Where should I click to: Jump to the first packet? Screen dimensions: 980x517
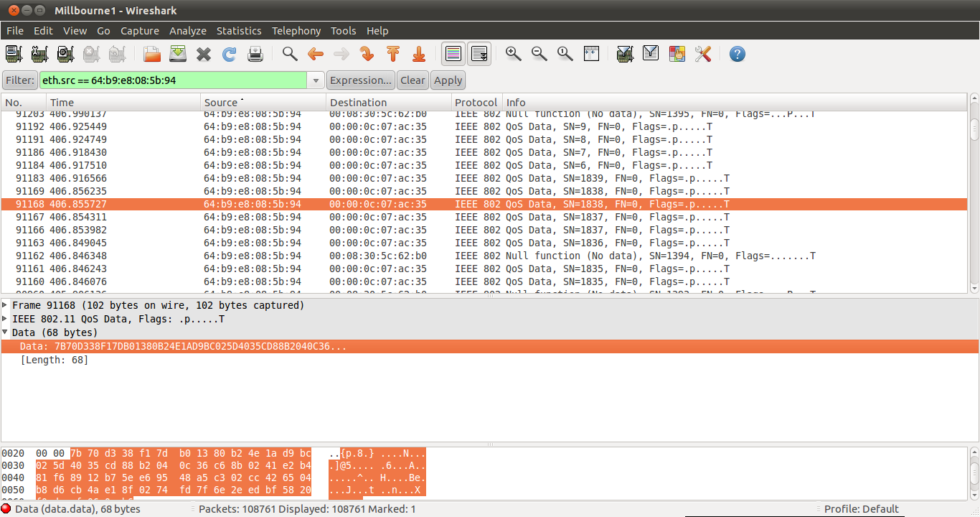click(393, 54)
